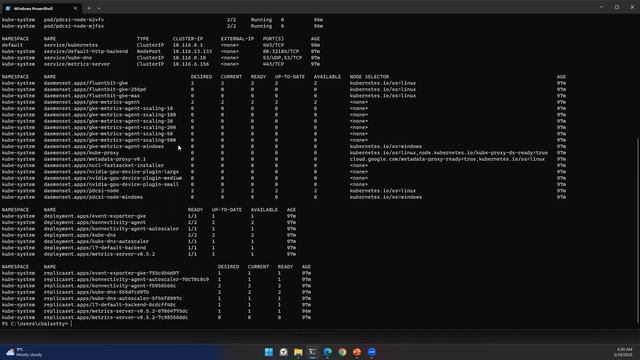Image resolution: width=640 pixels, height=360 pixels.
Task: Click daemonset.apps/nvidia-gpu-device-plugin-large text
Action: [x=111, y=171]
